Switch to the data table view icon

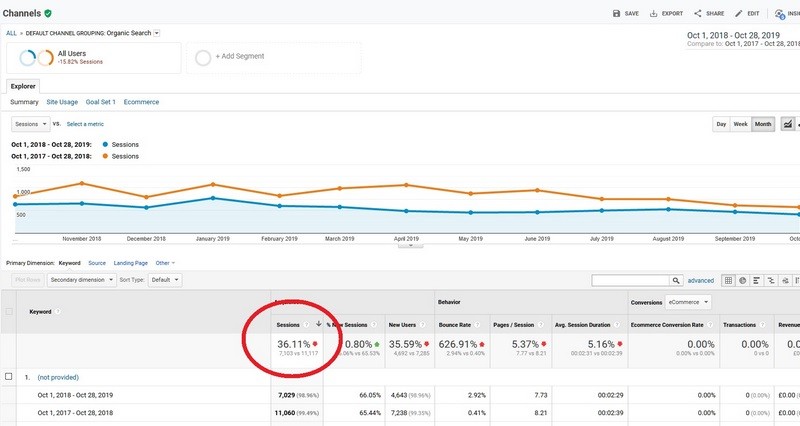point(729,281)
